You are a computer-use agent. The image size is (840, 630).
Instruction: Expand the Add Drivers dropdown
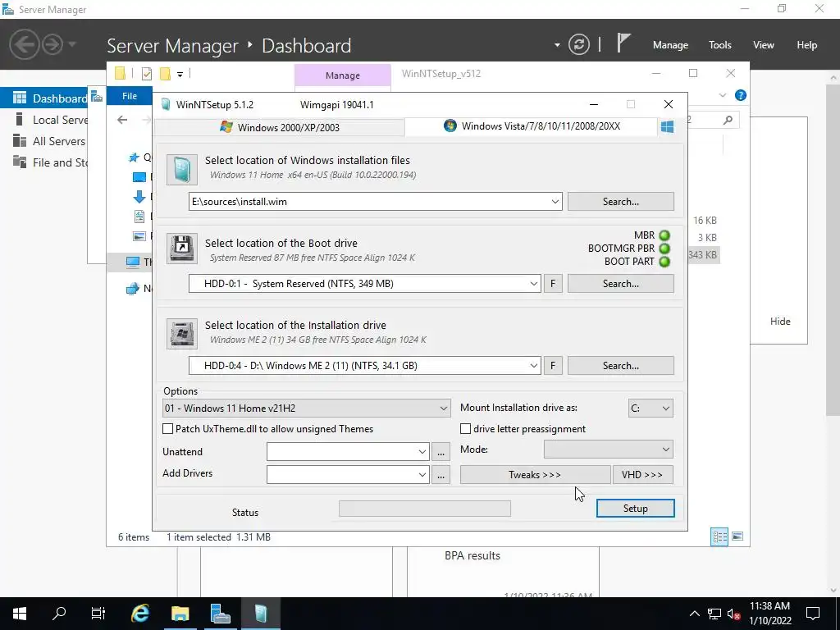click(422, 475)
